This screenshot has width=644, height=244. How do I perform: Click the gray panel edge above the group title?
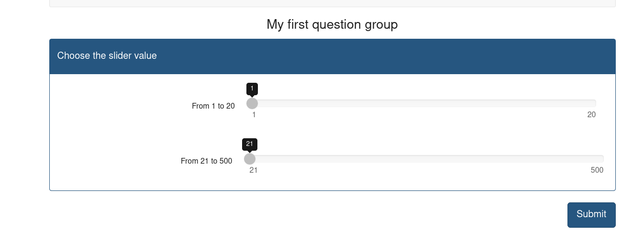point(332,3)
